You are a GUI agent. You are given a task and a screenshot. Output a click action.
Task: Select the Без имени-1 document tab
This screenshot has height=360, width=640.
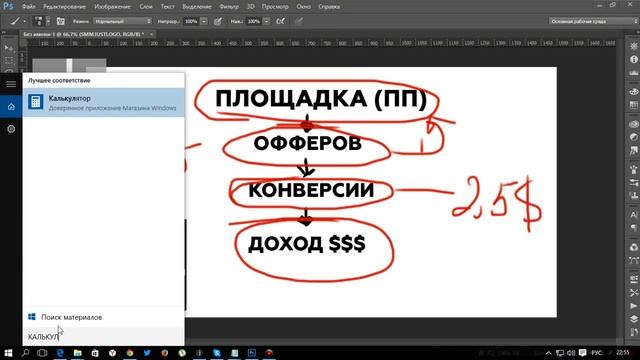pyautogui.click(x=84, y=34)
